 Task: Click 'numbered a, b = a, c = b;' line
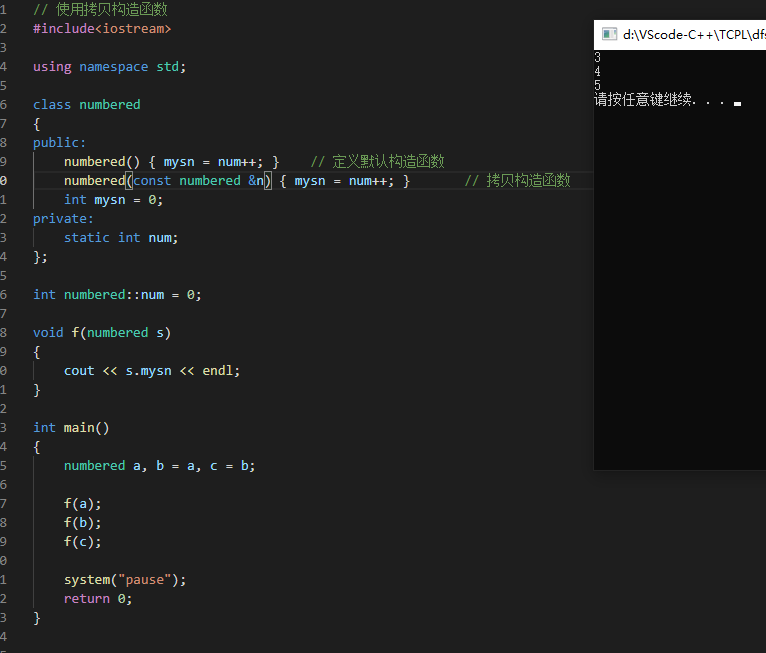(x=159, y=466)
